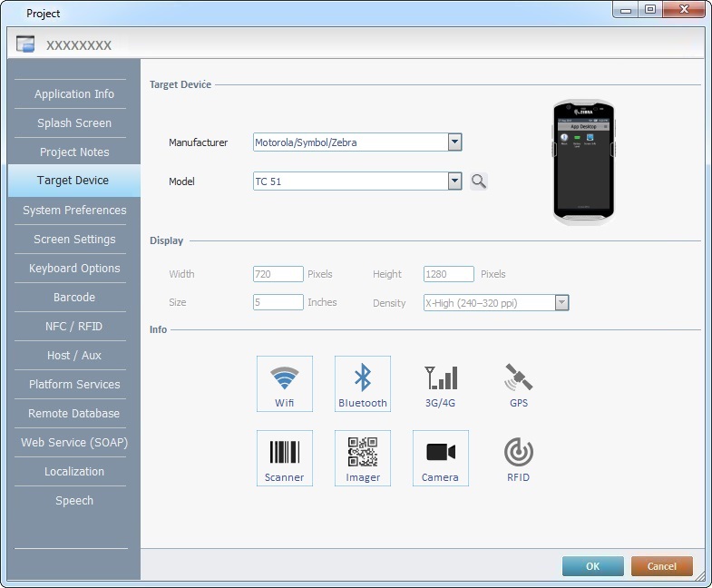The height and width of the screenshot is (588, 712).
Task: Click the Size inches field
Action: tap(278, 302)
